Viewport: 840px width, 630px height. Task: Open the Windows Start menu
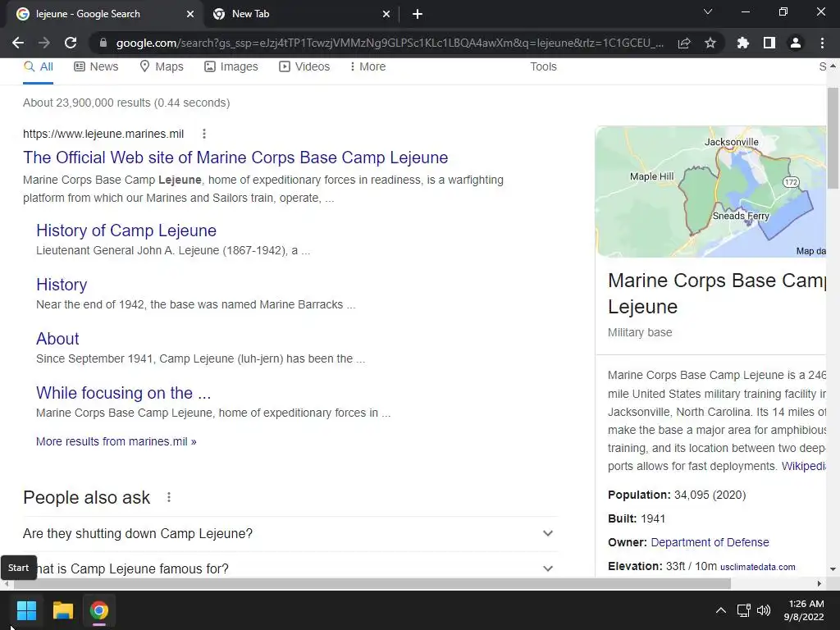[26, 610]
